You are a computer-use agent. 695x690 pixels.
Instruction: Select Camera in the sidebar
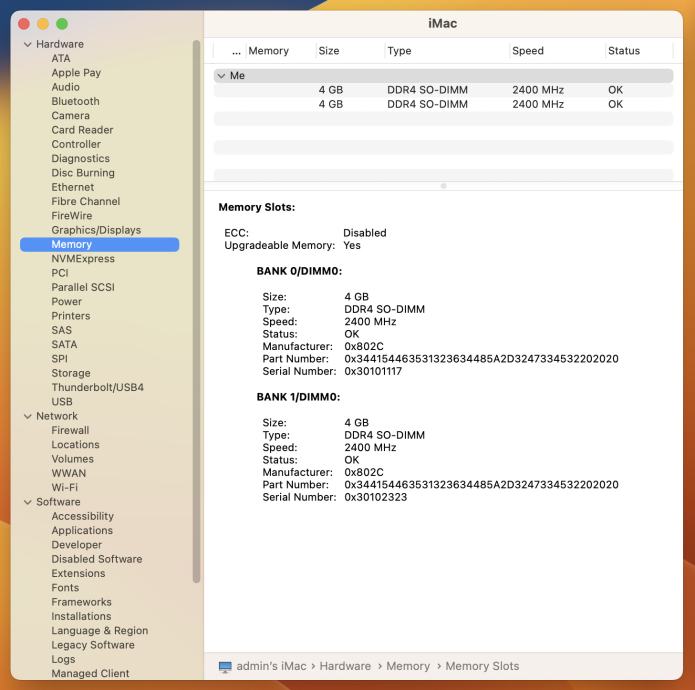[x=70, y=116]
